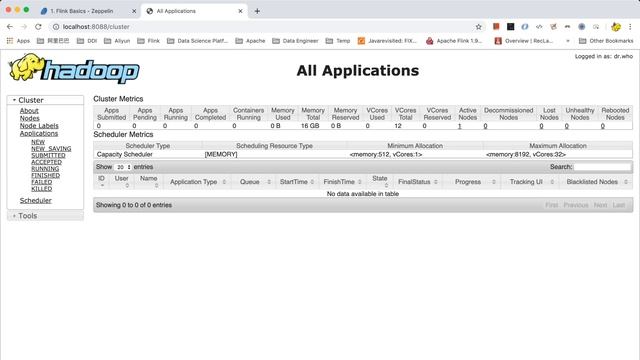Sort table by Progress column
Screen dimensions: 640x360
pyautogui.click(x=471, y=182)
